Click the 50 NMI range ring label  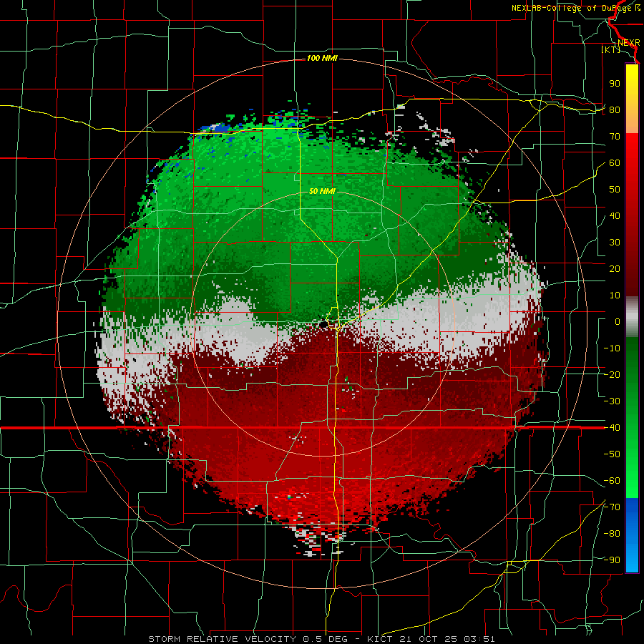322,191
